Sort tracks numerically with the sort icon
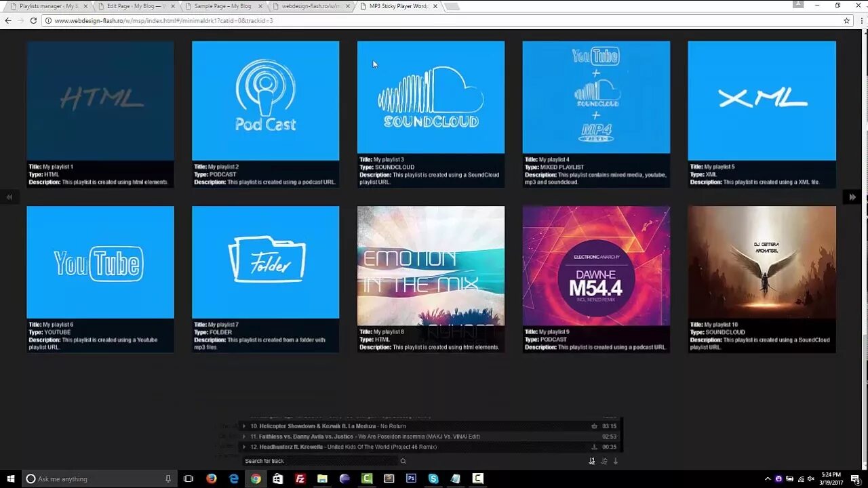 point(592,461)
